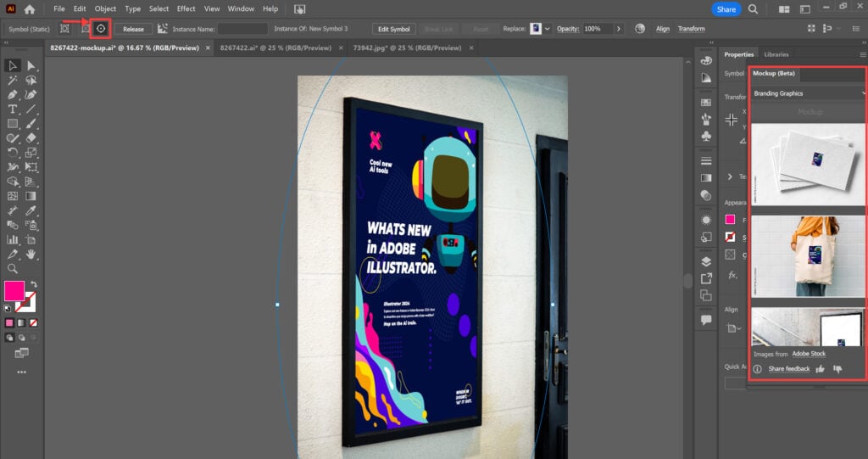Reset default fill and stroke
Viewport: 868px width, 459px height.
point(7,309)
